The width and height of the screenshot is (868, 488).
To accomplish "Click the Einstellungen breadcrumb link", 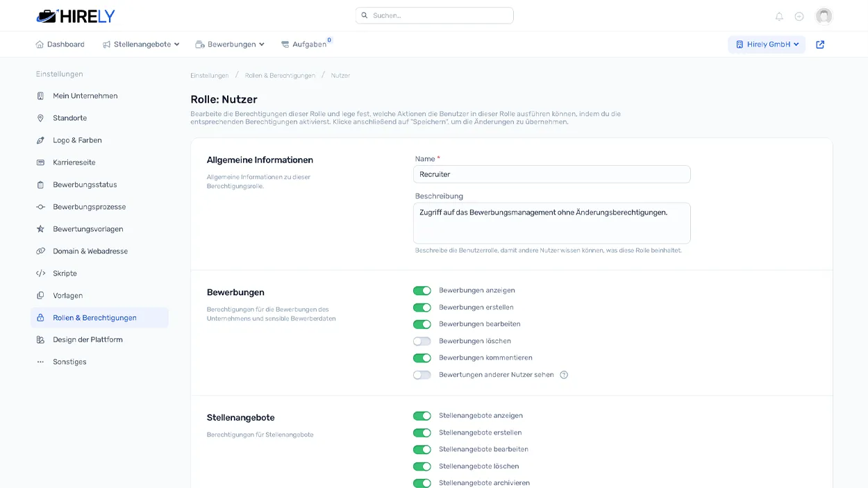I will pos(210,75).
